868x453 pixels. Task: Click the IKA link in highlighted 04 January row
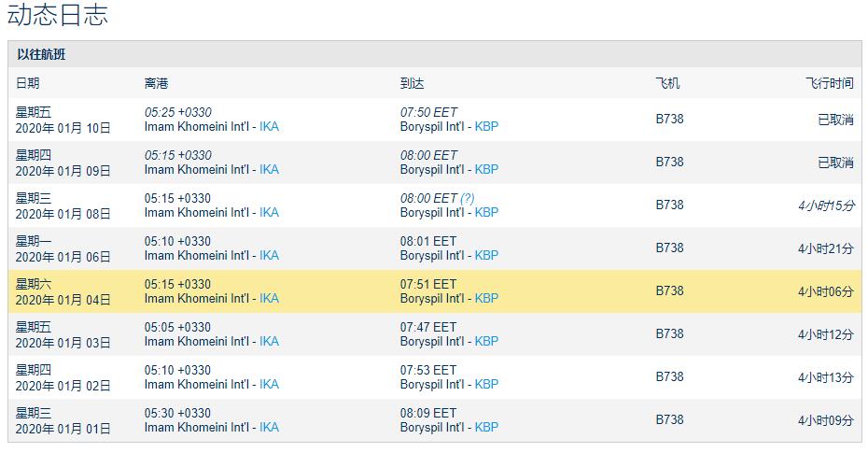(x=269, y=298)
